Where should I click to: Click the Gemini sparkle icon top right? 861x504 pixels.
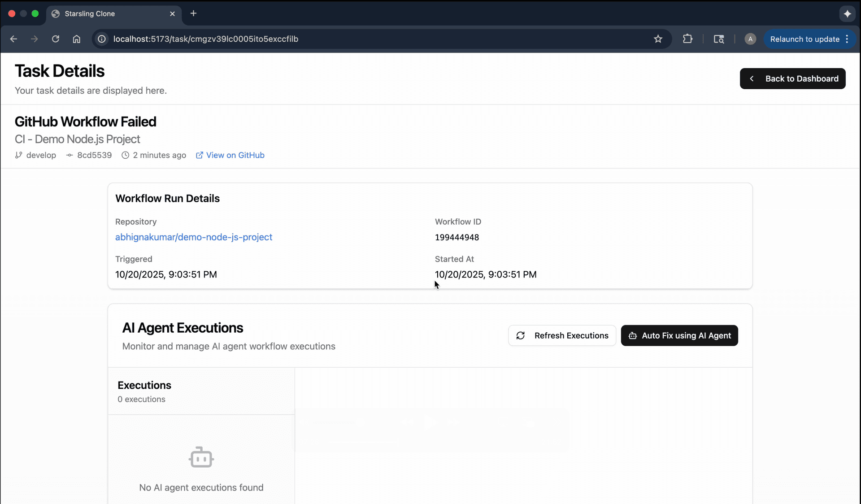click(x=847, y=14)
